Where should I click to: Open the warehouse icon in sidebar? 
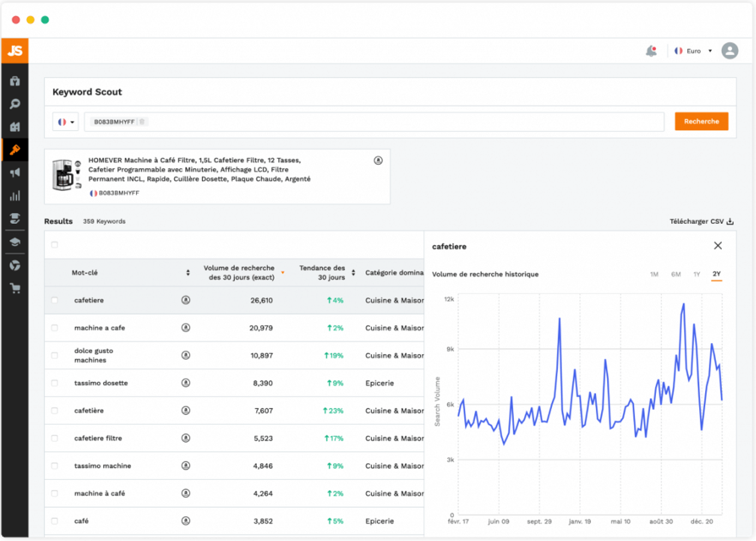tap(15, 127)
